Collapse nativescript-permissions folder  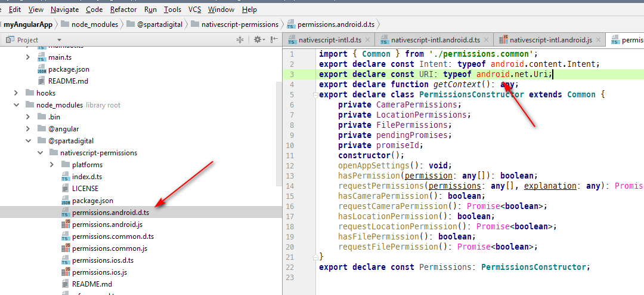click(x=40, y=153)
